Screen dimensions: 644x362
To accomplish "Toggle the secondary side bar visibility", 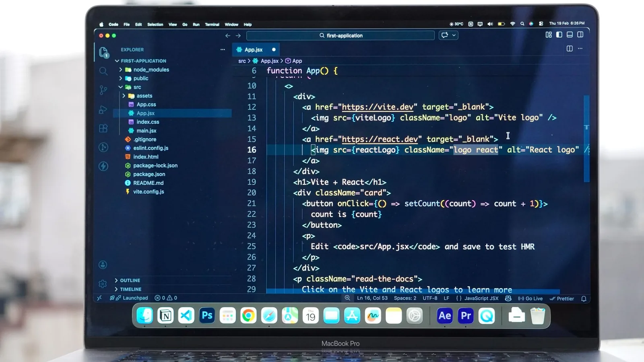I will [580, 35].
